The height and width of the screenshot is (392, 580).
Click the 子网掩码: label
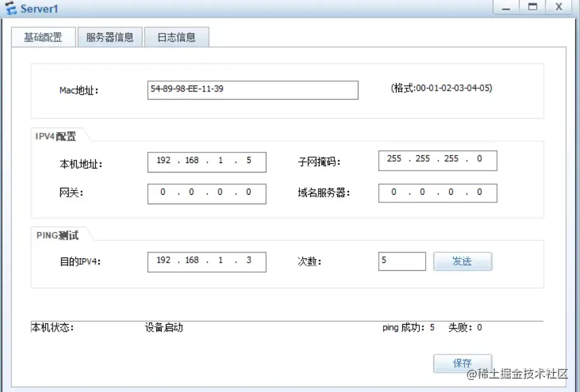pos(319,162)
